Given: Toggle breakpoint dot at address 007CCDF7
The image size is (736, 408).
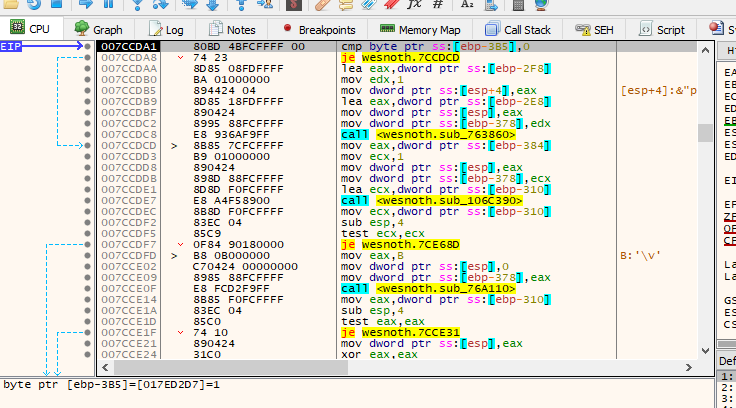Looking at the screenshot, I should coord(87,245).
